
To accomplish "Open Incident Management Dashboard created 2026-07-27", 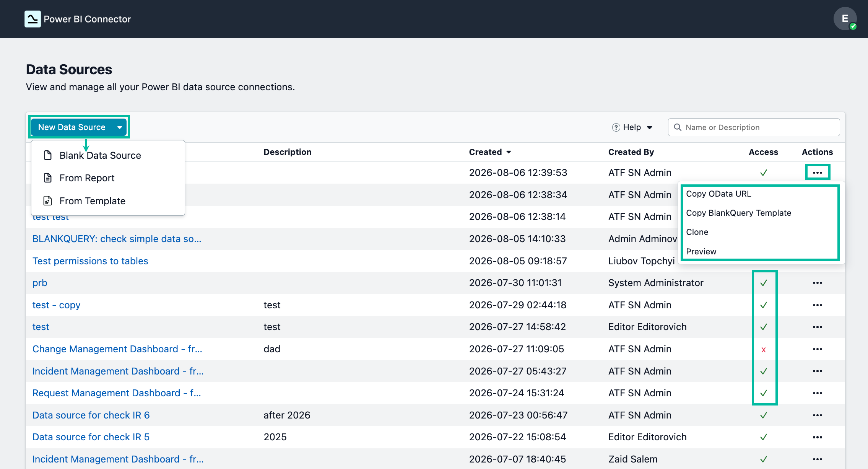I will coord(118,371).
